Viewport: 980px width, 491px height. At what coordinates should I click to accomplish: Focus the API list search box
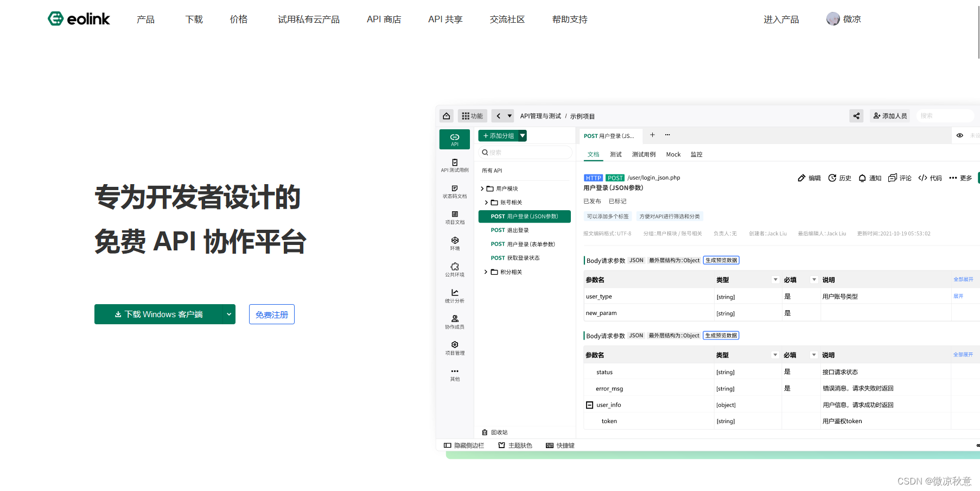(x=525, y=153)
